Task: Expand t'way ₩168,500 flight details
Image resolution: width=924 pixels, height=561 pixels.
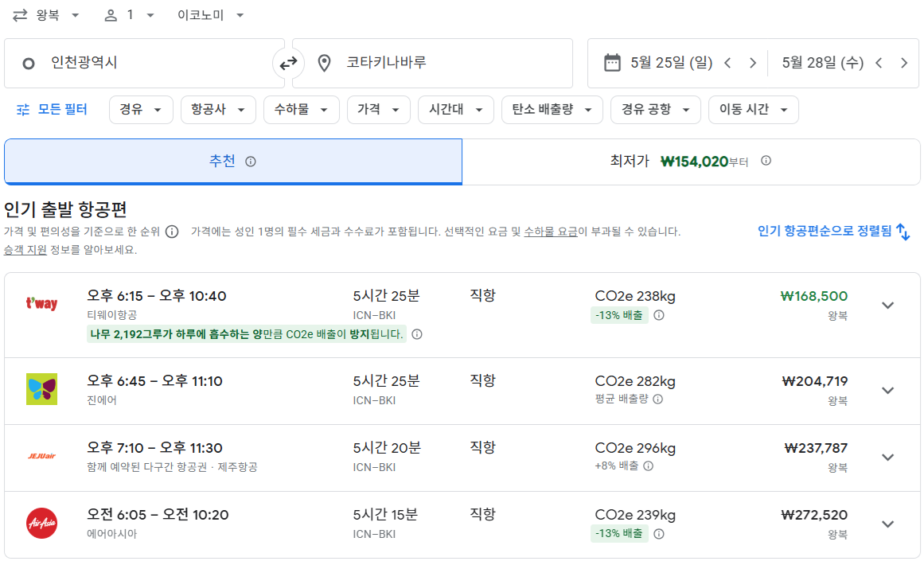Action: coord(887,306)
